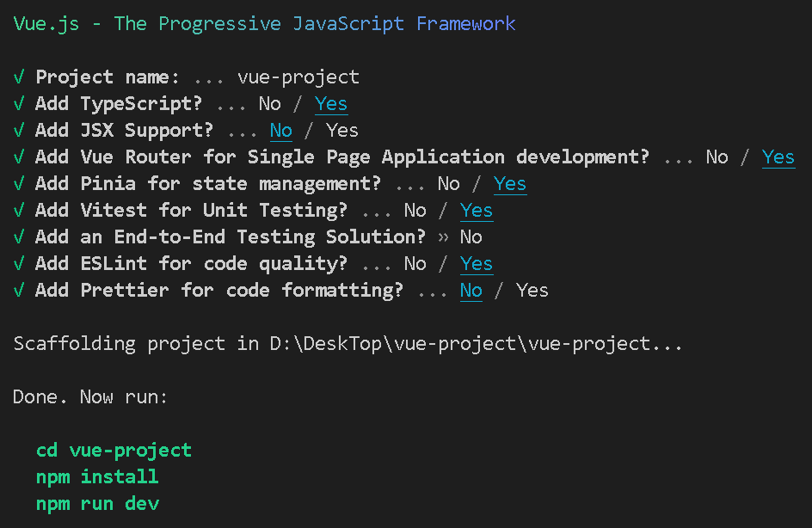This screenshot has height=528, width=812.
Task: Choose the underlined Yes for Pinia
Action: (510, 184)
